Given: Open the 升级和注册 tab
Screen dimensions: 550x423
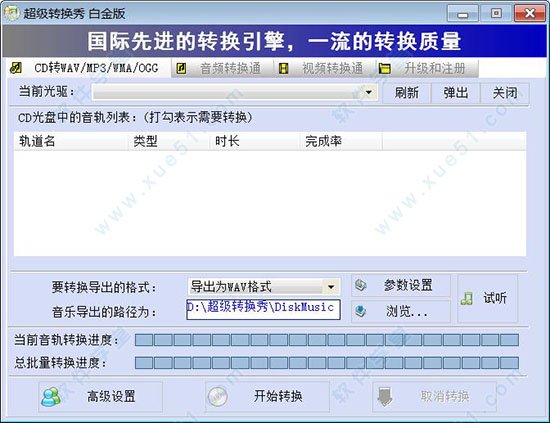Looking at the screenshot, I should tap(427, 68).
